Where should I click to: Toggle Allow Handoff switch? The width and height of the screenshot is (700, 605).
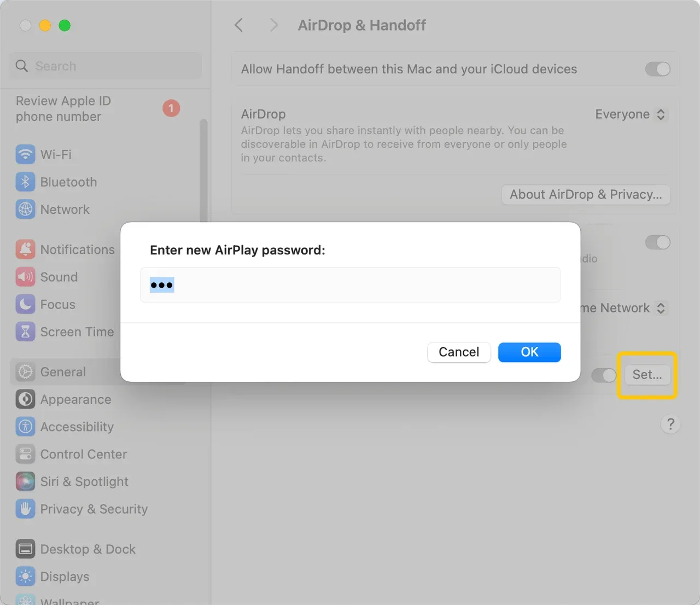click(x=657, y=69)
